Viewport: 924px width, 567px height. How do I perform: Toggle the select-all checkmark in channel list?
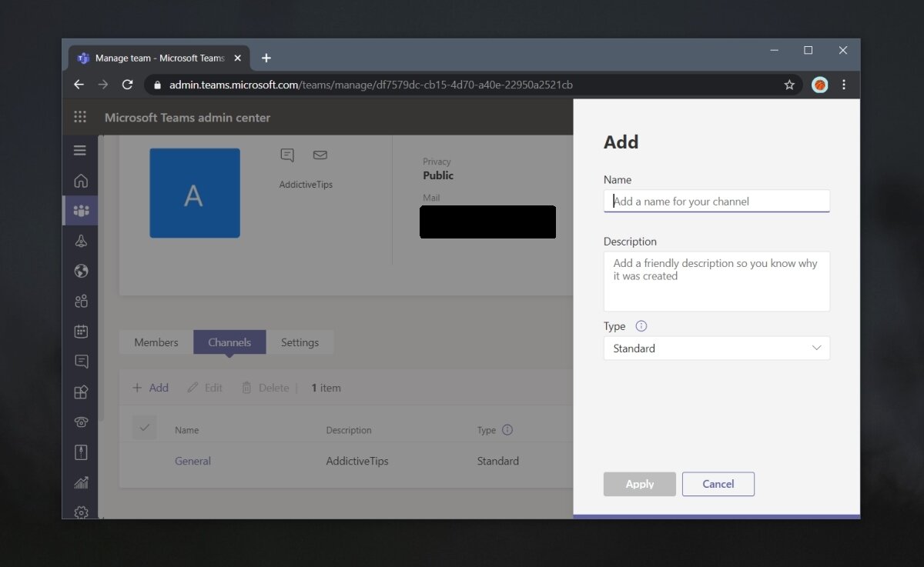point(144,428)
